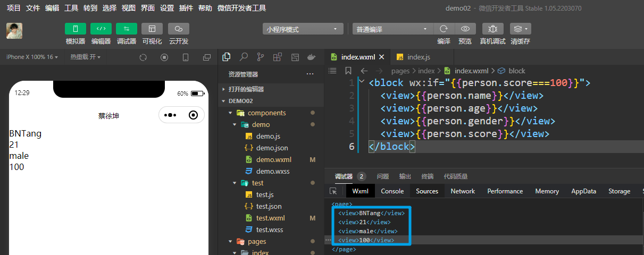Select the 终端 panel tab
This screenshot has height=255, width=644.
tap(427, 176)
